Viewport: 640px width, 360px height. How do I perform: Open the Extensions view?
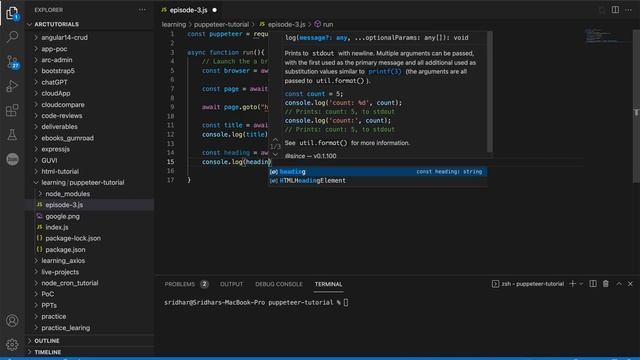tap(12, 110)
